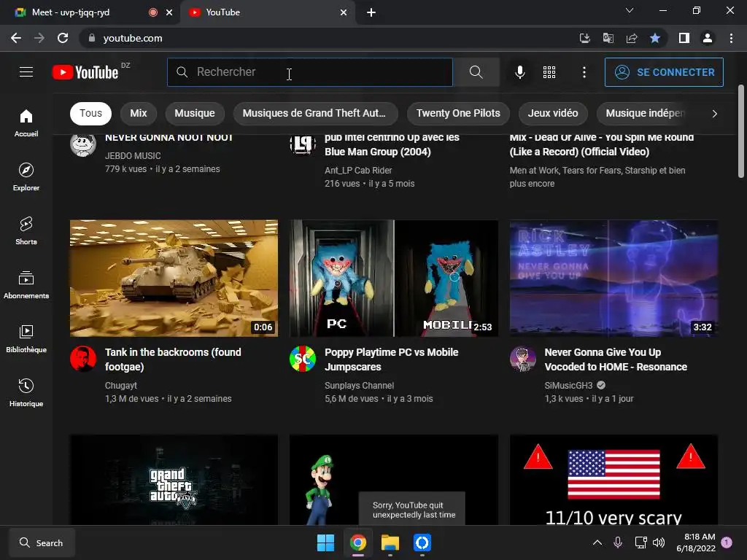Toggle Chrome side panel
This screenshot has width=747, height=560.
684,38
